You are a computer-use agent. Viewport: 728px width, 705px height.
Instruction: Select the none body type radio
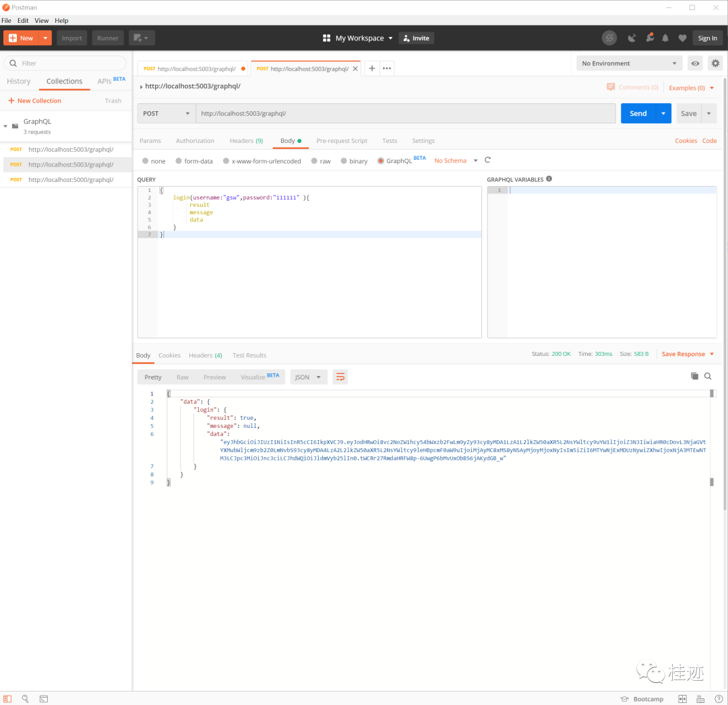[x=146, y=161]
